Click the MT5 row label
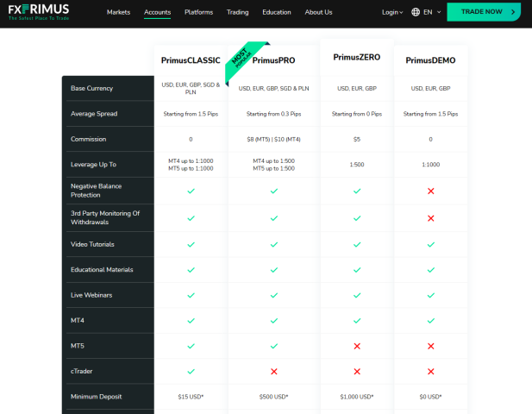The image size is (532, 414). (x=78, y=346)
